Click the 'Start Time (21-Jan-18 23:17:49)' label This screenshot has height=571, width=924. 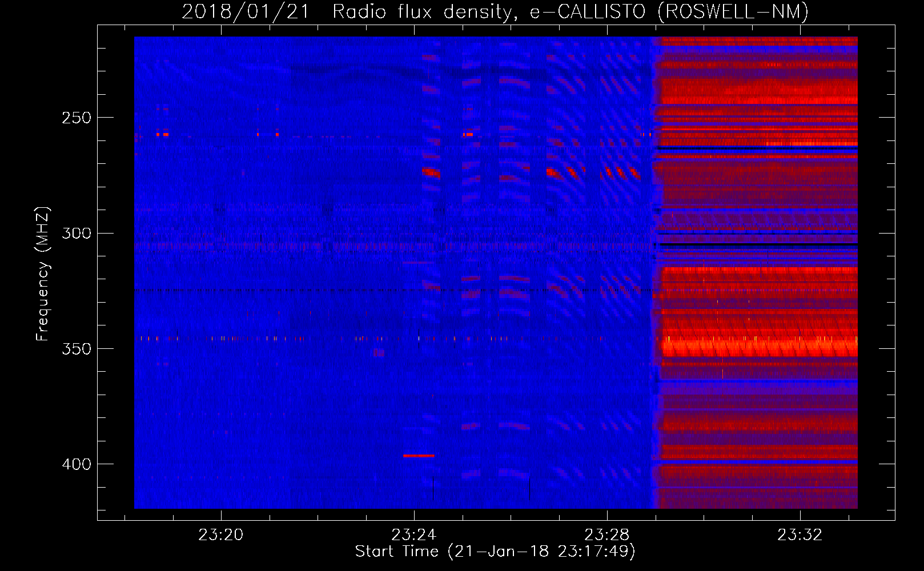[495, 552]
